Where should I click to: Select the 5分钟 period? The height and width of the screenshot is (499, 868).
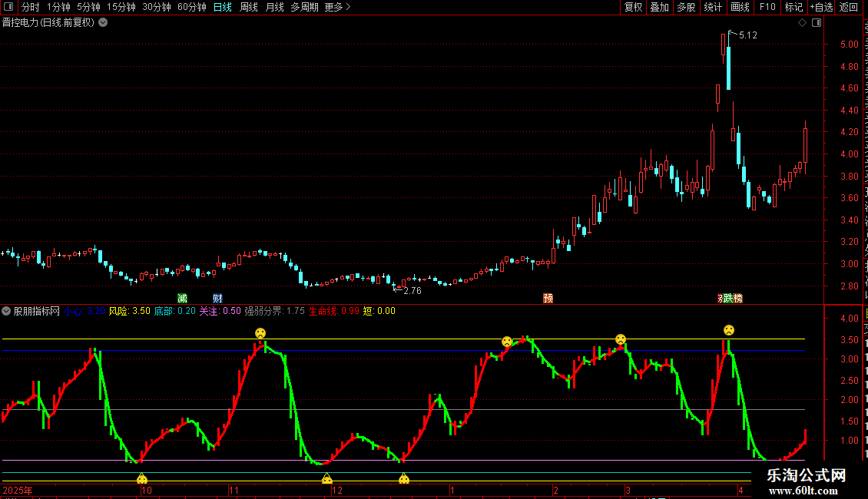pyautogui.click(x=88, y=7)
